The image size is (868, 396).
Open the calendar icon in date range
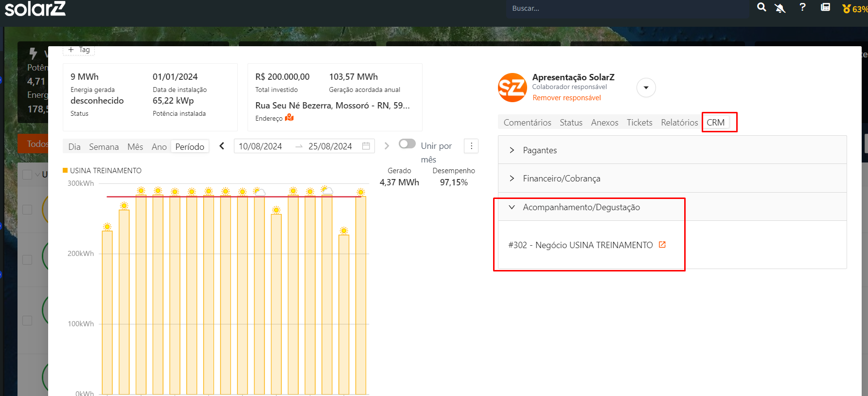pos(366,146)
